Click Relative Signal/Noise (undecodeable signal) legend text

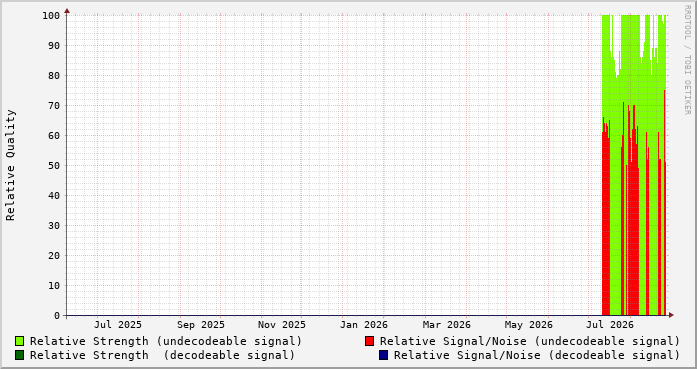pos(530,341)
